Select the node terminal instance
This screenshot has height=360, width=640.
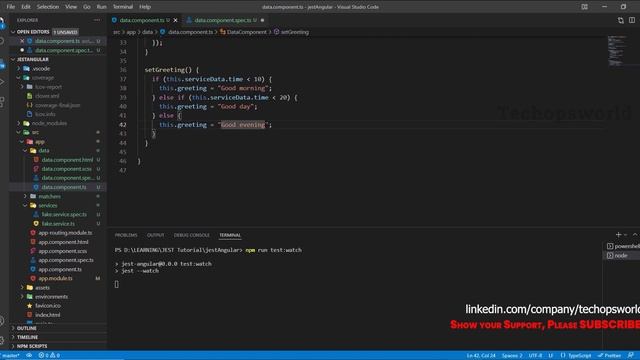tap(621, 256)
